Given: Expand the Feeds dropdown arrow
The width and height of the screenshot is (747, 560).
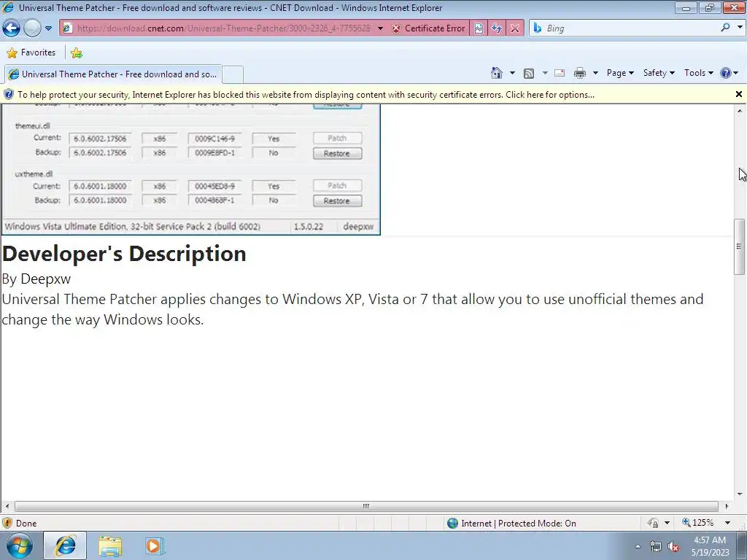Looking at the screenshot, I should (x=544, y=73).
